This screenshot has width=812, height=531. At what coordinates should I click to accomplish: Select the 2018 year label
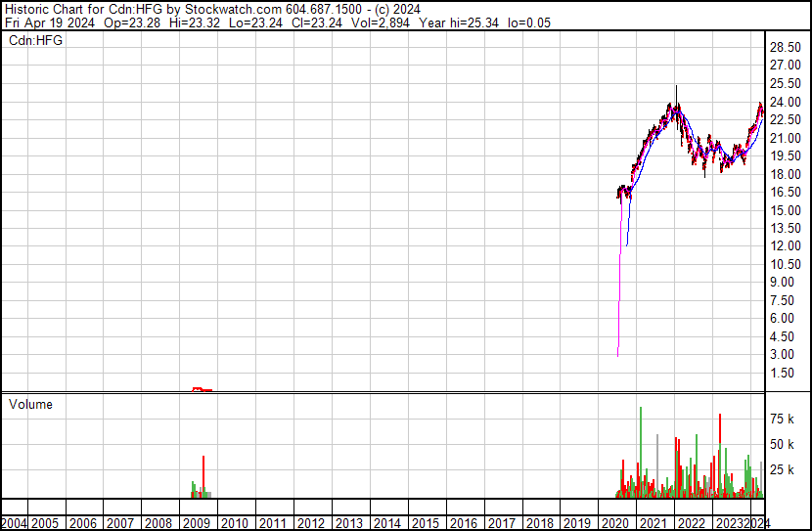[x=538, y=523]
